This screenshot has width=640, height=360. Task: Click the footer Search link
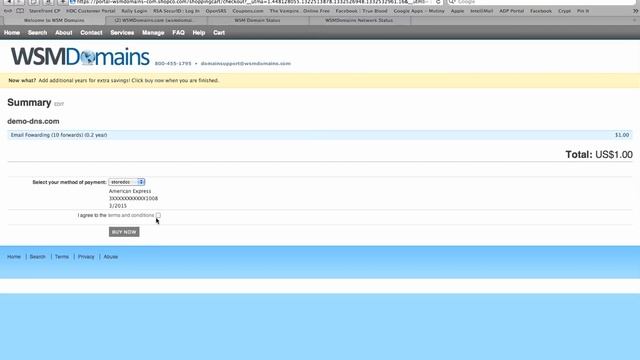[x=38, y=257]
